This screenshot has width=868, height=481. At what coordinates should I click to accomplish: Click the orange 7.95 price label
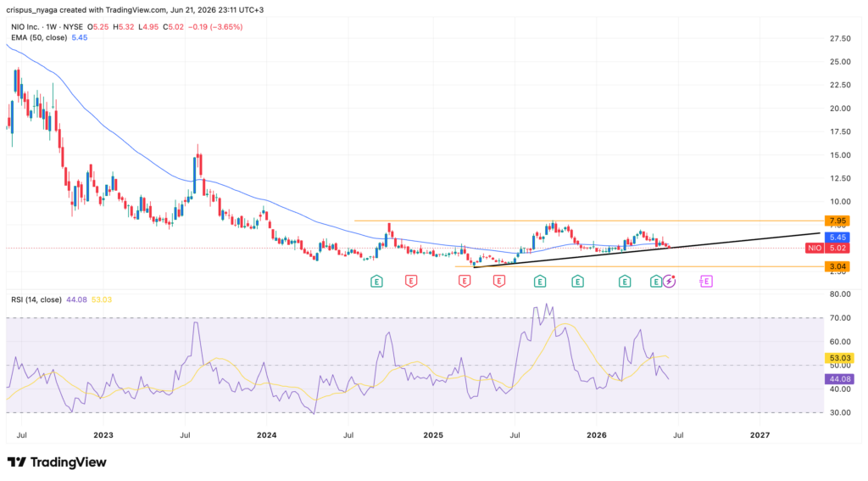838,221
